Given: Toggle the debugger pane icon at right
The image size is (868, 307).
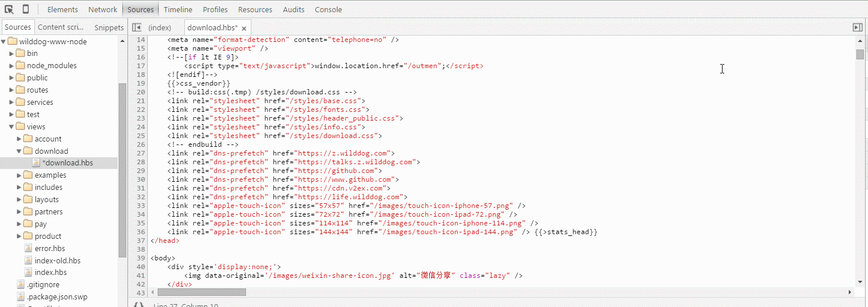Looking at the screenshot, I should (x=857, y=27).
